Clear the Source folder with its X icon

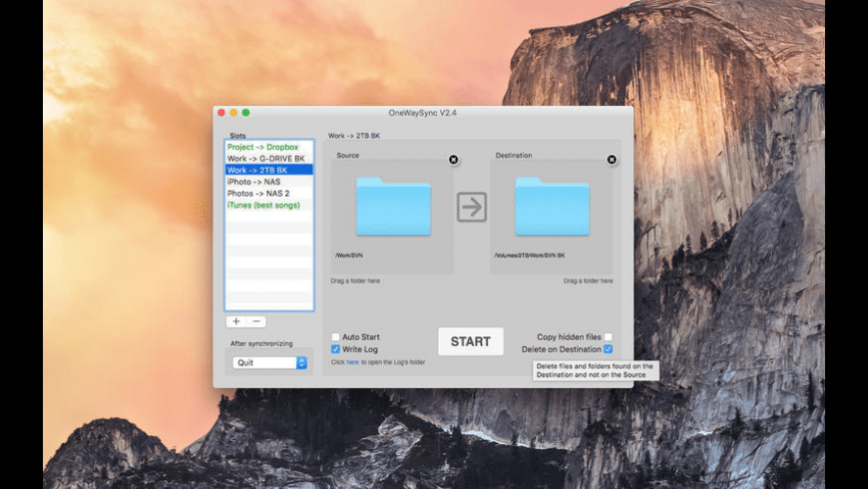pos(453,160)
